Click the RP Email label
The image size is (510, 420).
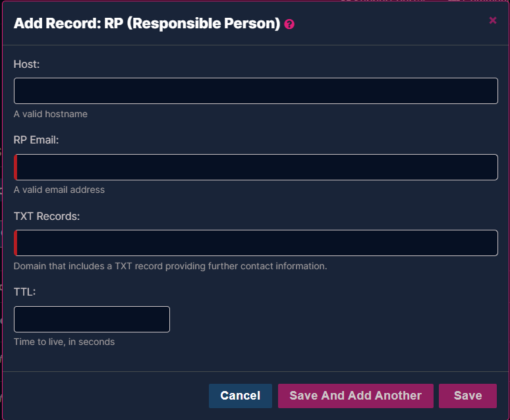click(36, 140)
